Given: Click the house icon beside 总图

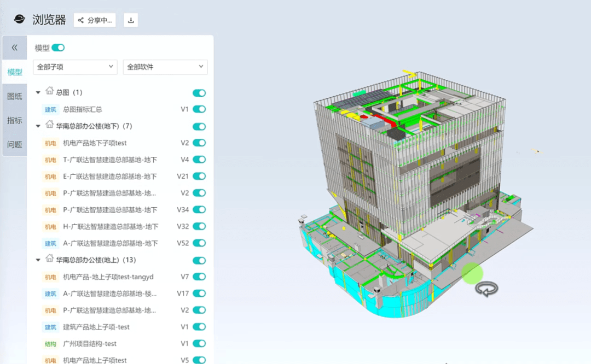Looking at the screenshot, I should [50, 91].
